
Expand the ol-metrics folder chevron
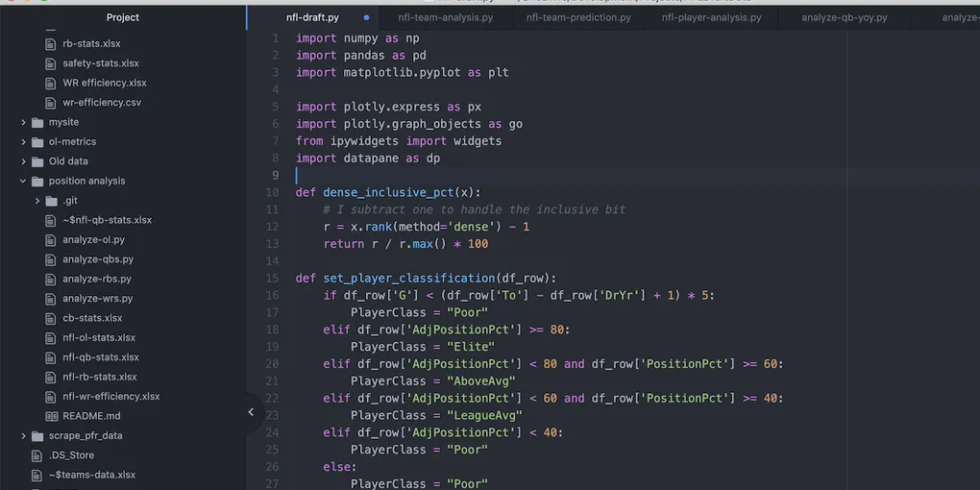click(23, 142)
